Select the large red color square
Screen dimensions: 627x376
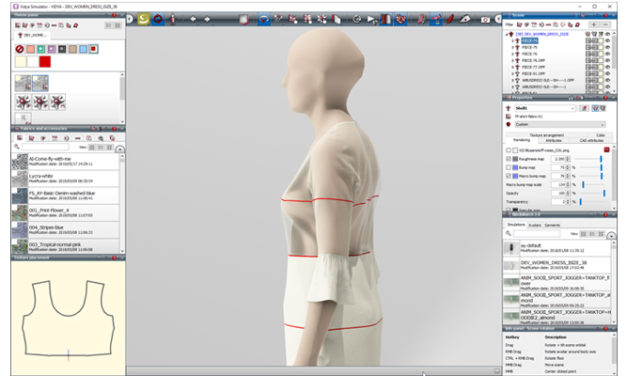pos(45,62)
